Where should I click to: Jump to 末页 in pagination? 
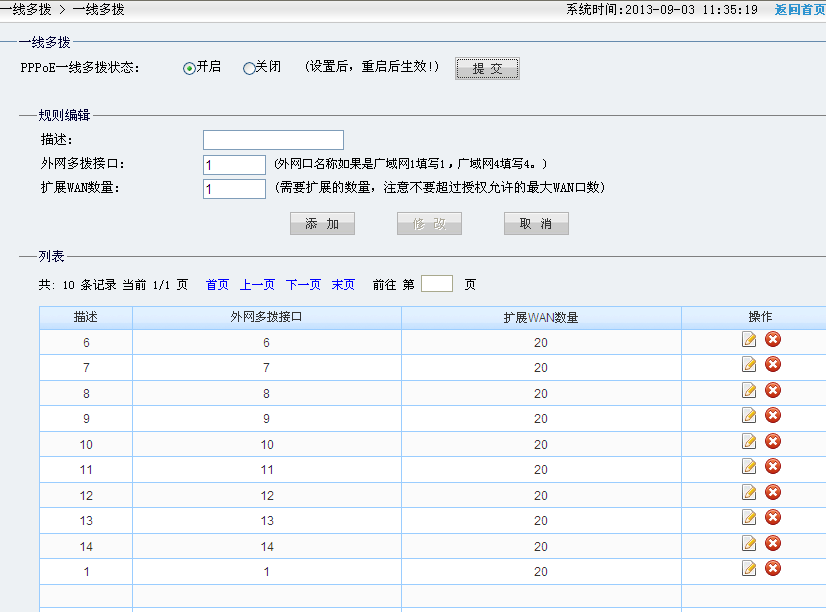click(x=343, y=285)
